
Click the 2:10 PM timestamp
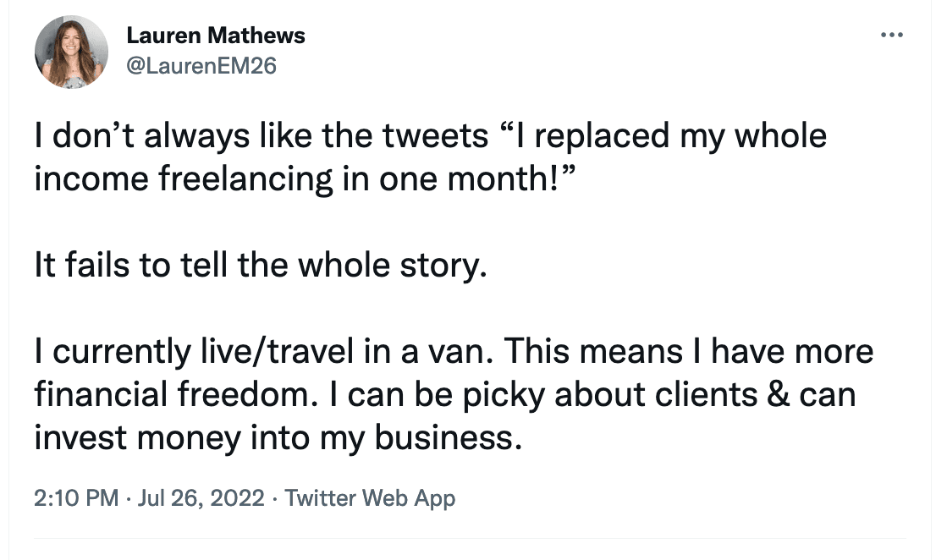click(x=76, y=498)
